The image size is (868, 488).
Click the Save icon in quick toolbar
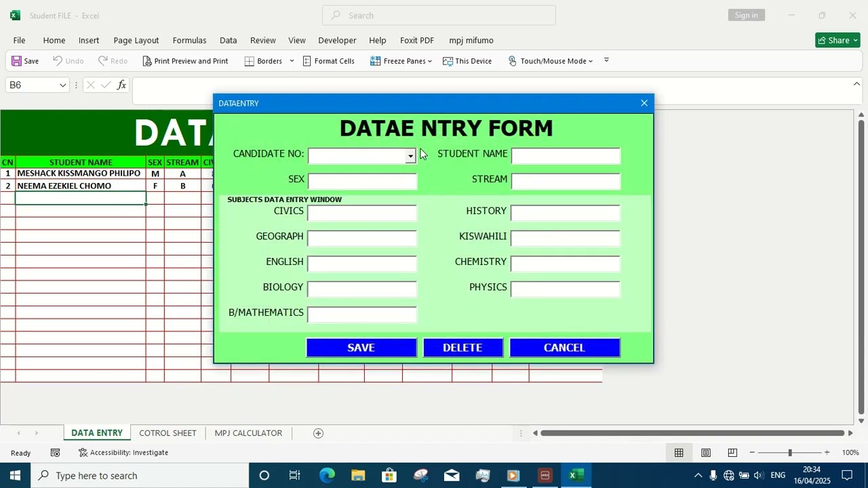coord(16,61)
